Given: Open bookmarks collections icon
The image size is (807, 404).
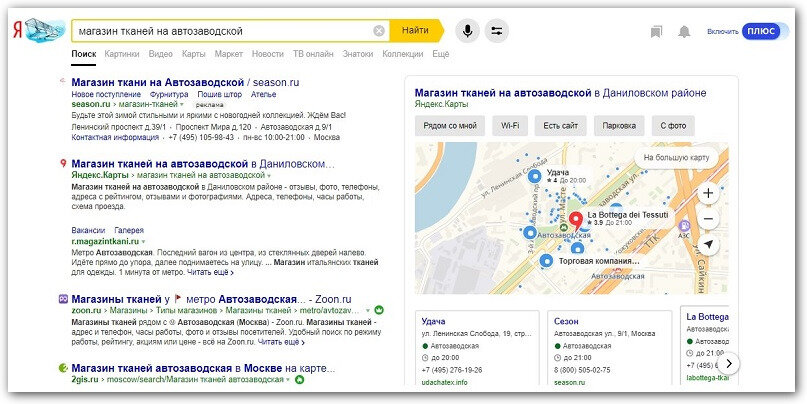Looking at the screenshot, I should click(656, 32).
